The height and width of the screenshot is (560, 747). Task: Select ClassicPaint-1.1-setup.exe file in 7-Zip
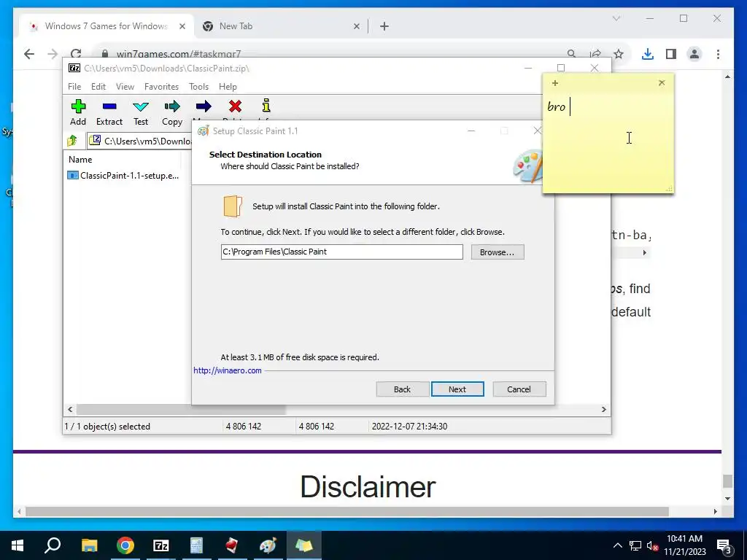click(123, 175)
